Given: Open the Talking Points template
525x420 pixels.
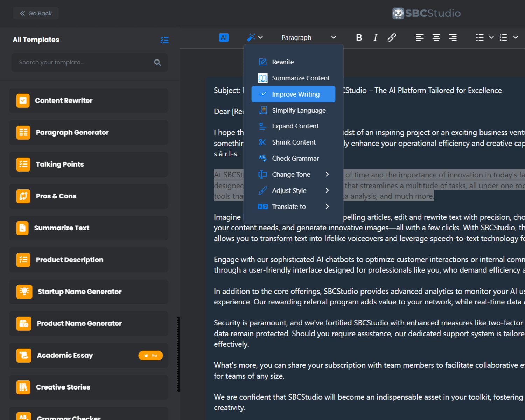Looking at the screenshot, I should 89,164.
